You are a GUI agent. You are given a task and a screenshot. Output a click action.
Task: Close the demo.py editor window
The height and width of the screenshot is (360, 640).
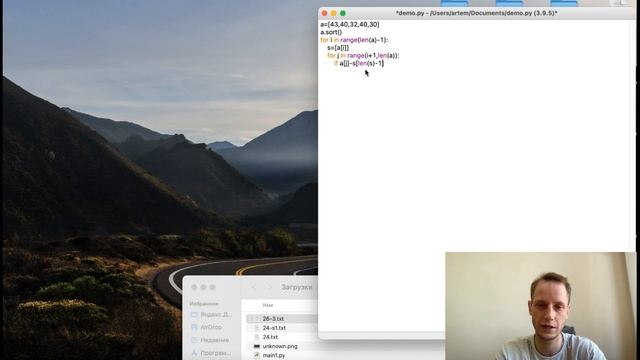(324, 13)
